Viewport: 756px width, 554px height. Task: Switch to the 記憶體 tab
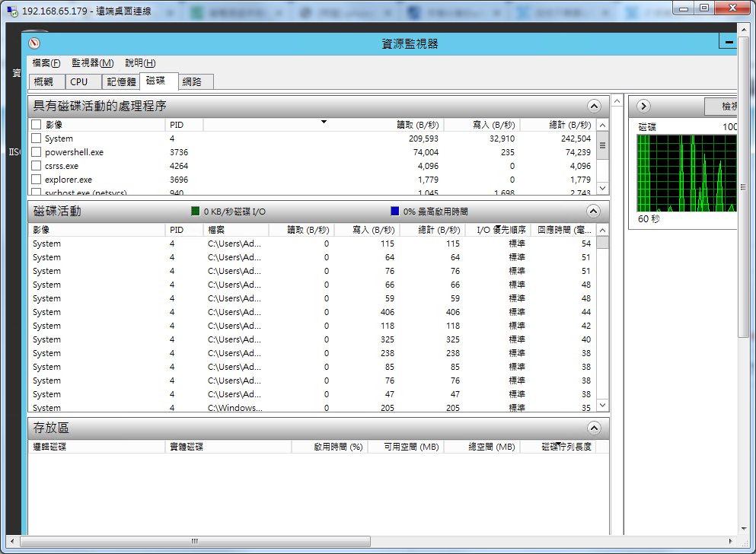coord(121,82)
